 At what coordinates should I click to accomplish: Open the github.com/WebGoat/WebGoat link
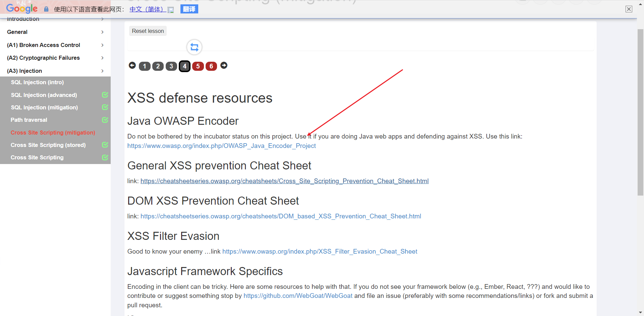(x=298, y=296)
